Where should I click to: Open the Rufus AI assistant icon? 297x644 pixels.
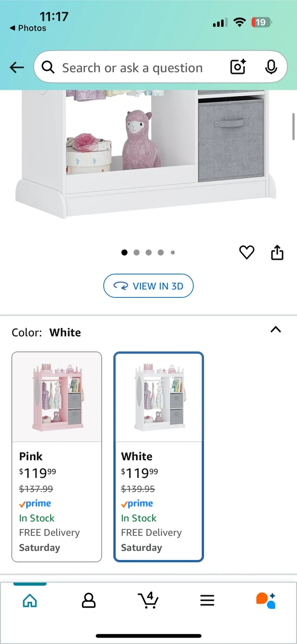[x=266, y=600]
